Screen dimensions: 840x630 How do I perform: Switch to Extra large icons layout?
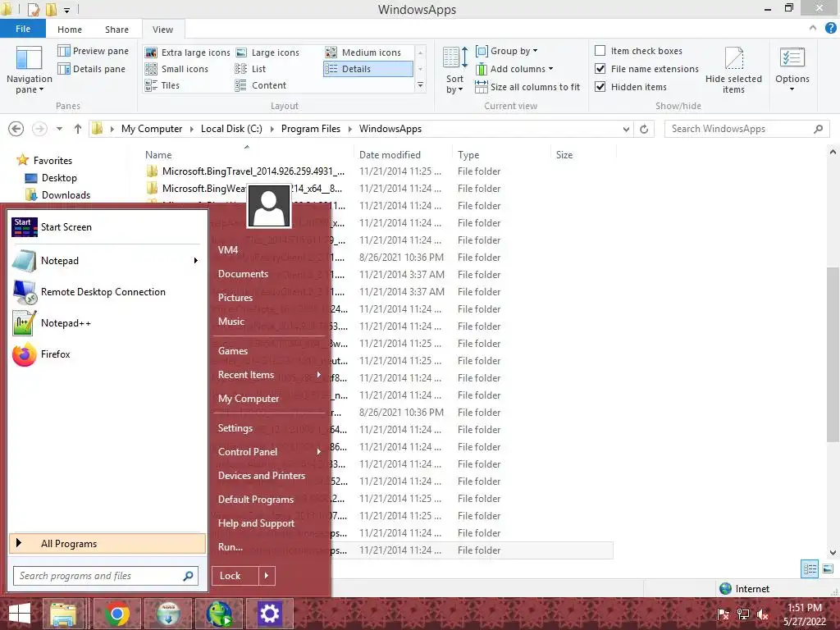[x=188, y=52]
